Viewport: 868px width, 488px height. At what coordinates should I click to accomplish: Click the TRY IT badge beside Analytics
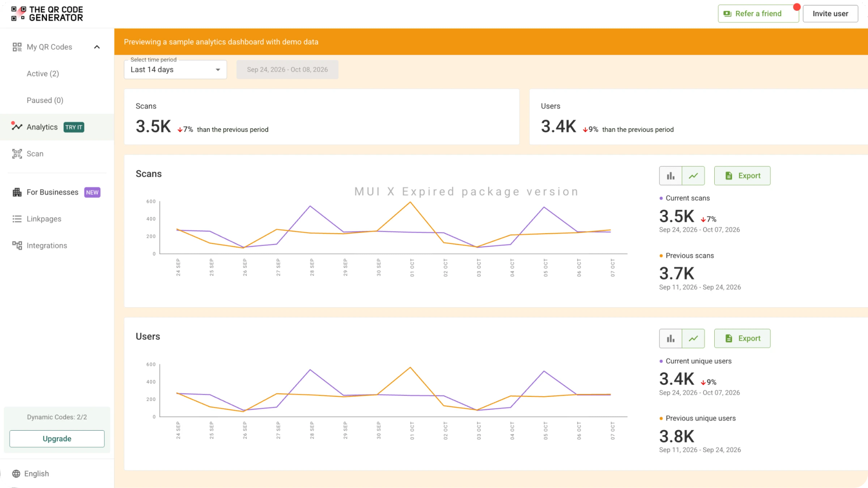pyautogui.click(x=74, y=127)
